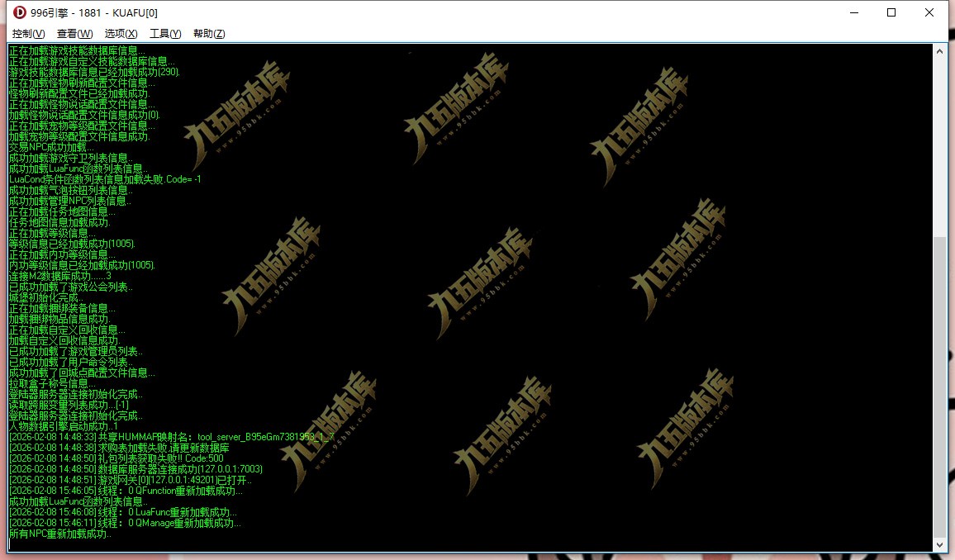Image resolution: width=955 pixels, height=560 pixels.
Task: Open the 帮助(Z) menu
Action: click(210, 34)
